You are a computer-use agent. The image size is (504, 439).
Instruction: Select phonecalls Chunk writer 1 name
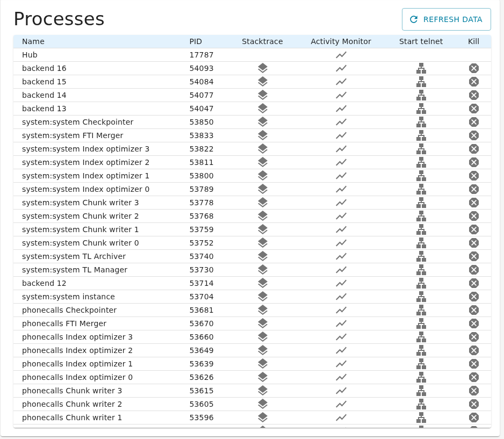point(71,418)
